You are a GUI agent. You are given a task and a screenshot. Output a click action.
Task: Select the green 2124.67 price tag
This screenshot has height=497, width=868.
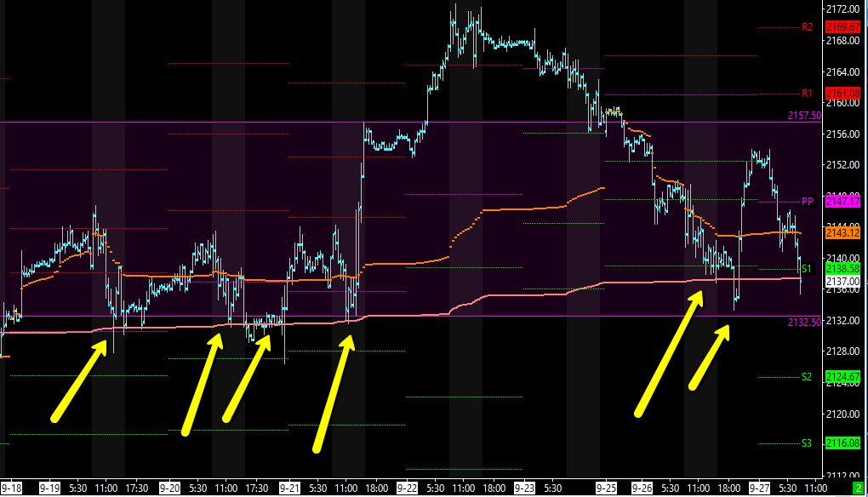[x=843, y=377]
